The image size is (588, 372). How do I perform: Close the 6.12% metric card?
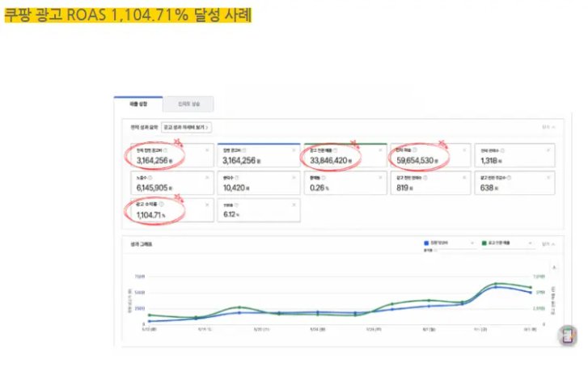click(294, 205)
